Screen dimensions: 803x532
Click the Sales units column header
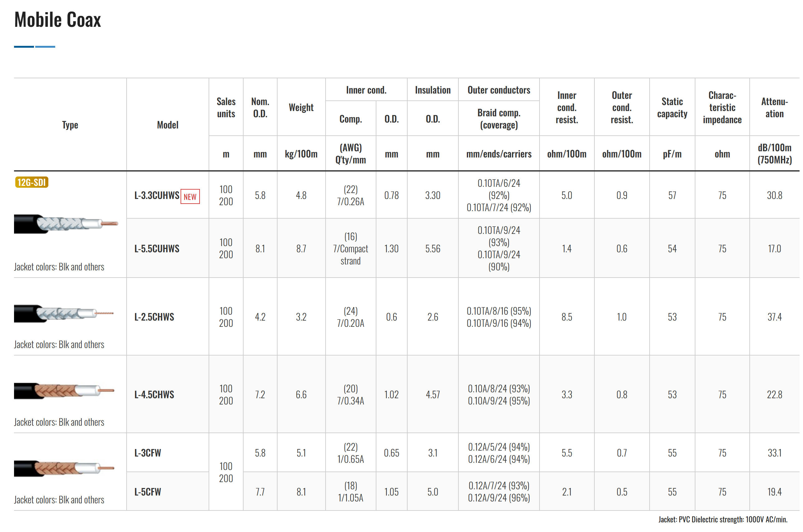point(226,108)
